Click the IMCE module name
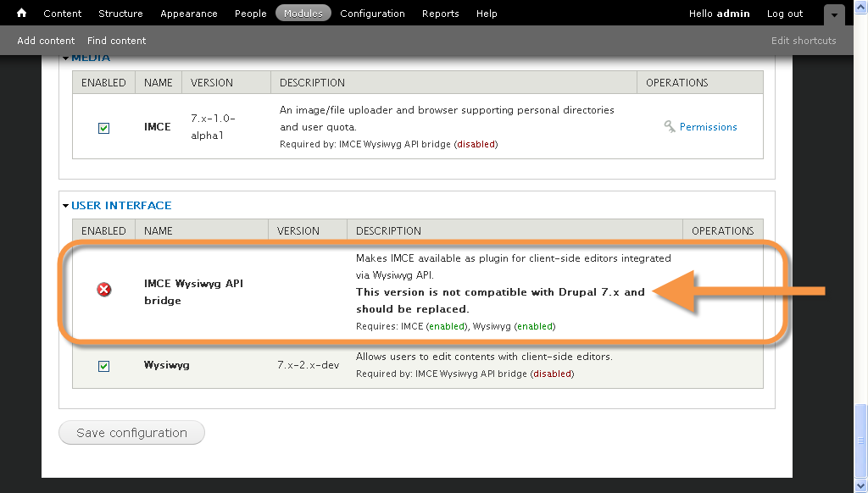This screenshot has height=493, width=868. click(x=157, y=127)
